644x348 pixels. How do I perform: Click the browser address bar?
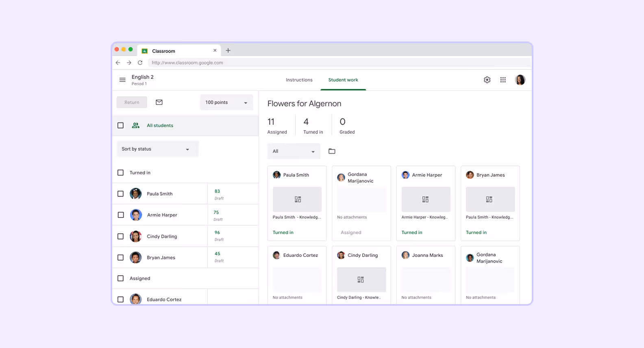click(x=339, y=63)
